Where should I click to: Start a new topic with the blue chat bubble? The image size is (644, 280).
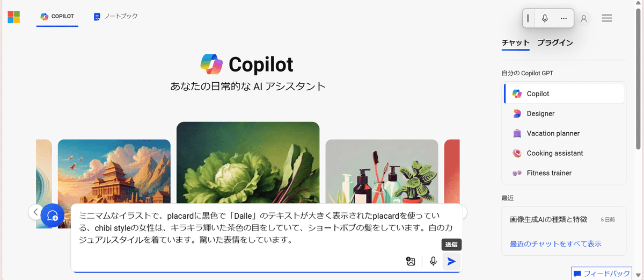tap(53, 216)
